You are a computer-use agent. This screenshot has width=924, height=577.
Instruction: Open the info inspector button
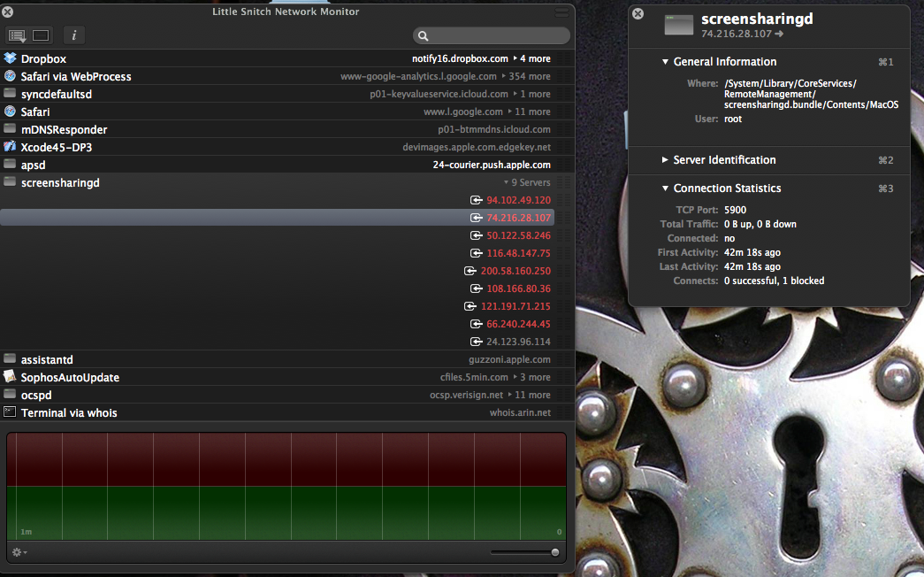click(x=73, y=35)
